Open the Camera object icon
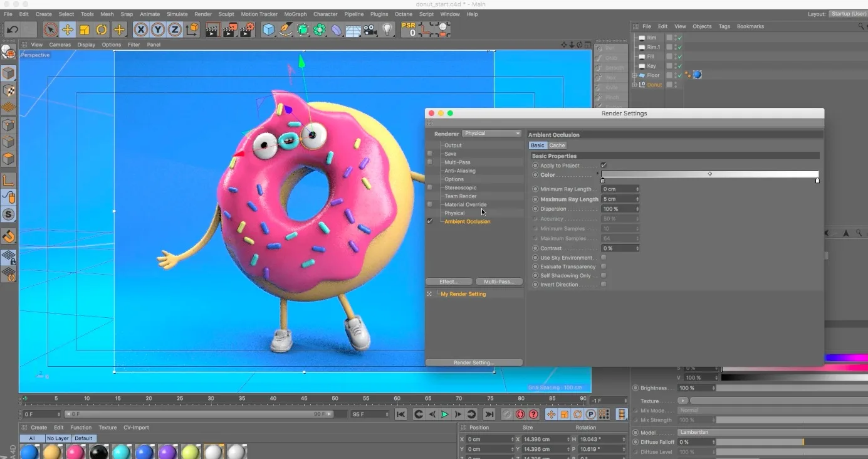The image size is (868, 459). (370, 29)
